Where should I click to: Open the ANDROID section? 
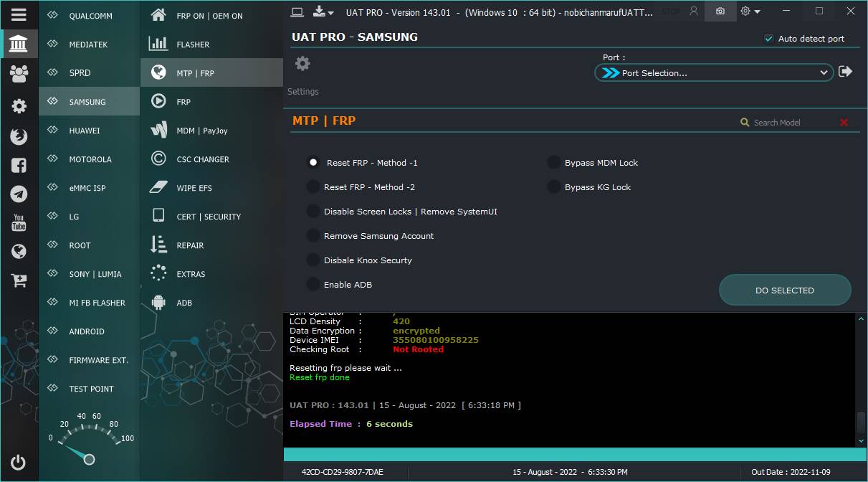click(x=90, y=331)
